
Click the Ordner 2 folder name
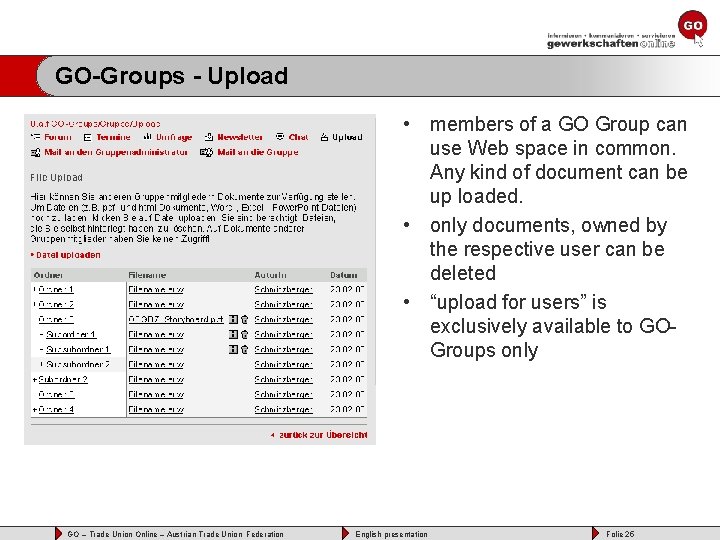56,304
